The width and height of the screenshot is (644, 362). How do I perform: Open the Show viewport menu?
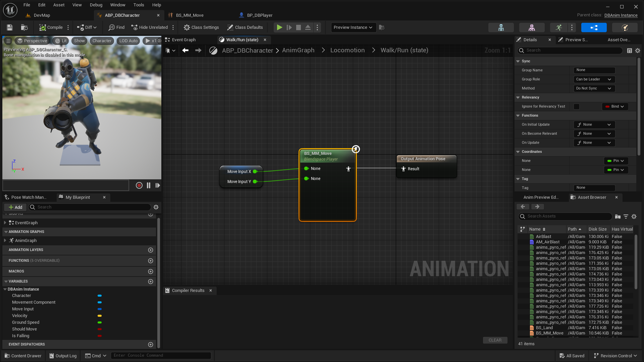(79, 41)
